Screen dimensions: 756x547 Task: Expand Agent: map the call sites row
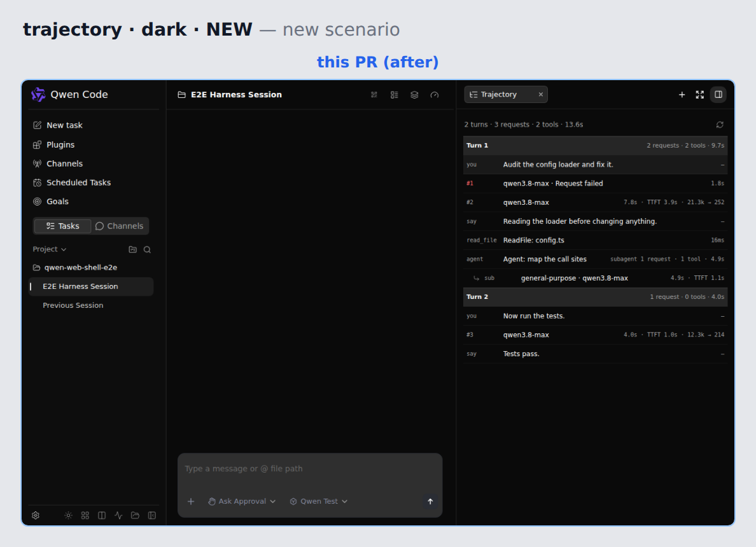595,259
